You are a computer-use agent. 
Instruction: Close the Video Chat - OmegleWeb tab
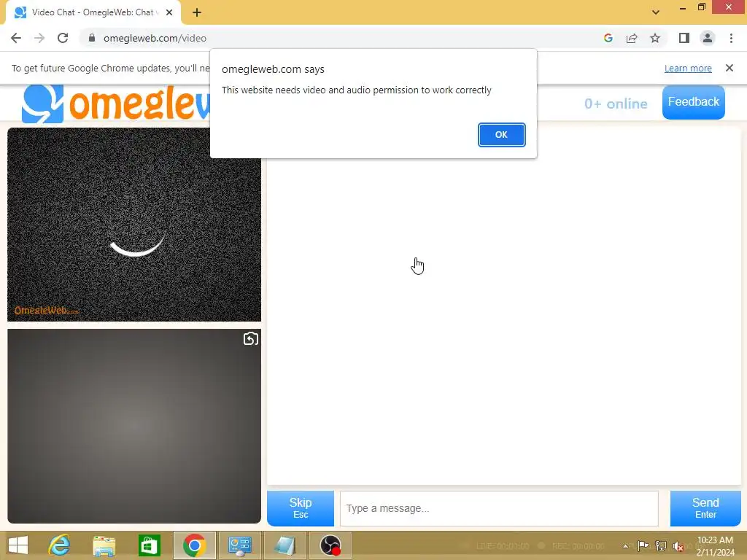(x=169, y=12)
